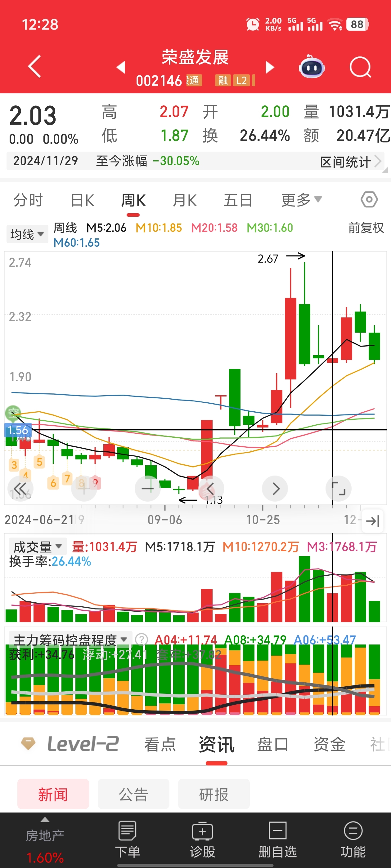The image size is (391, 868).
Task: Move the chart cursor right with the chevron
Action: 275,489
